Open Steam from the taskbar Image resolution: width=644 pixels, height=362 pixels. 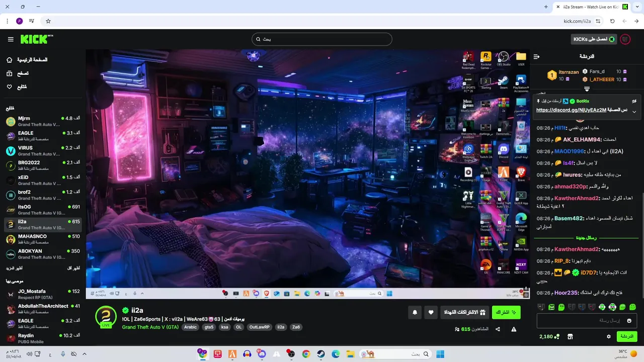point(320,354)
